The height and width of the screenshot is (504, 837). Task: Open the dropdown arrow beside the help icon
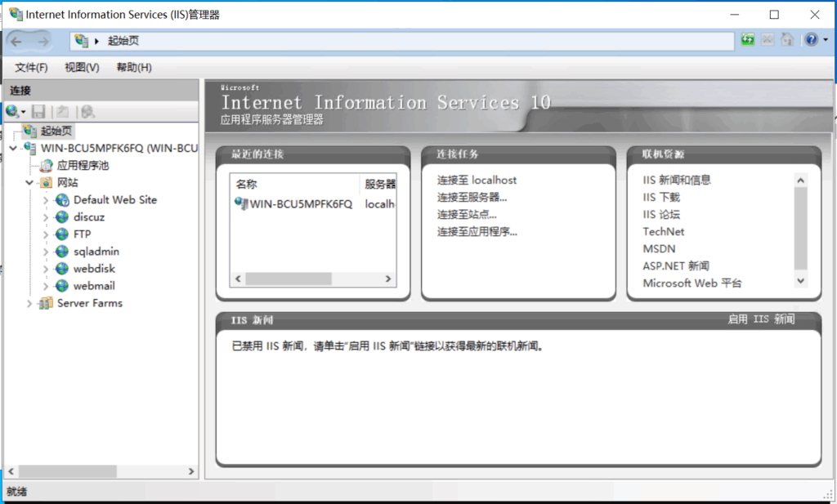826,39
